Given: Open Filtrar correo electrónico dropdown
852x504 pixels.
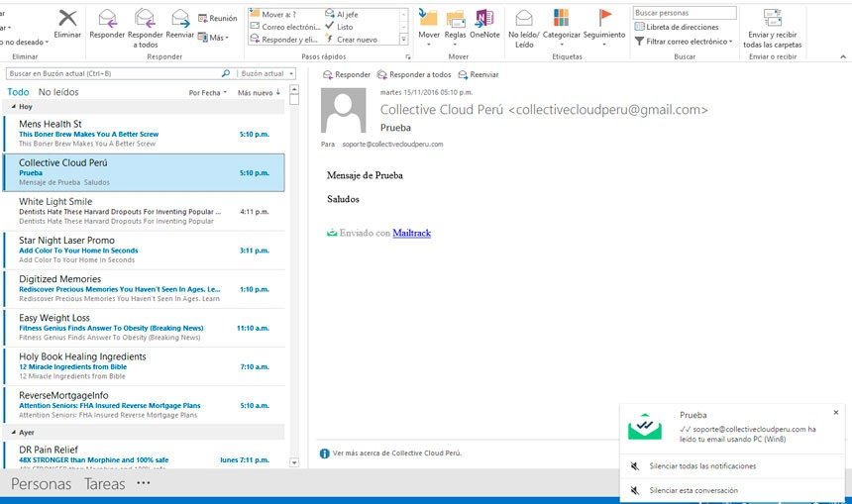Looking at the screenshot, I should (x=684, y=42).
